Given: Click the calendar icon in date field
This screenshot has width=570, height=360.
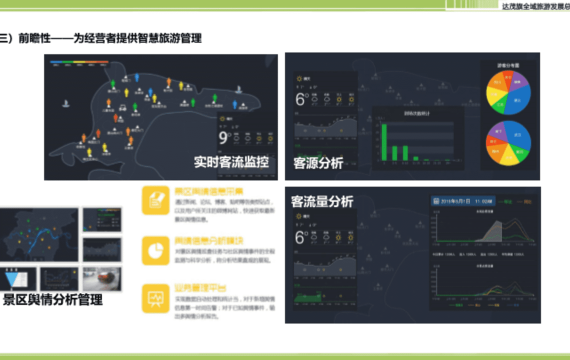Looking at the screenshot, I should 436,201.
